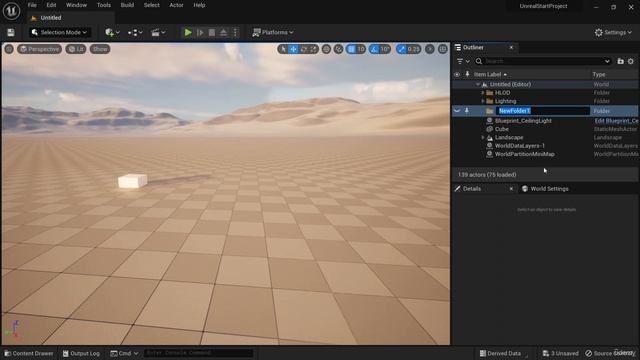Viewport: 640px width, 360px height.
Task: Click the pin column header in Outliner
Action: [x=467, y=74]
